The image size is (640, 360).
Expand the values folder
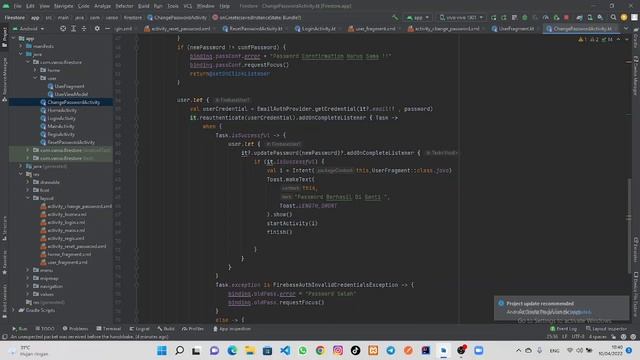[28, 294]
